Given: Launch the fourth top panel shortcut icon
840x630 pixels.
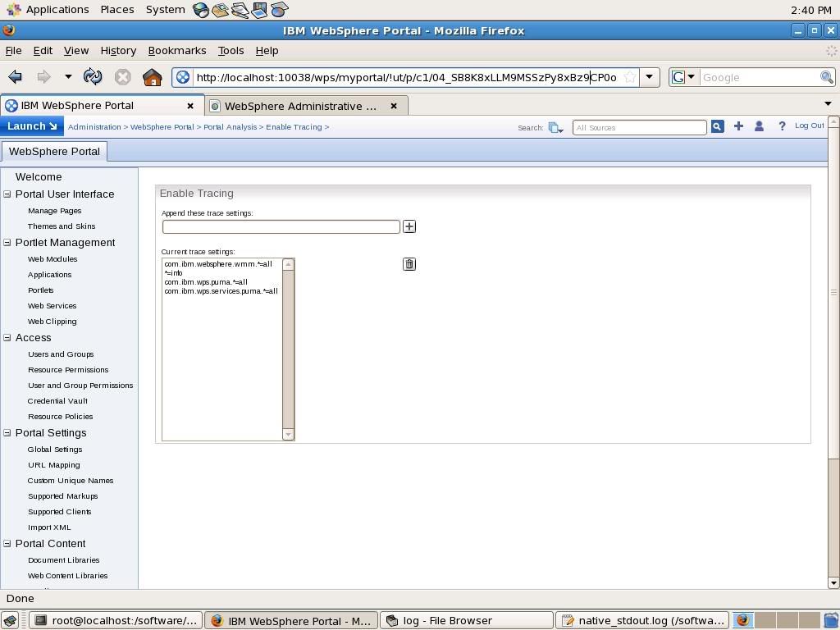Looking at the screenshot, I should [x=258, y=10].
